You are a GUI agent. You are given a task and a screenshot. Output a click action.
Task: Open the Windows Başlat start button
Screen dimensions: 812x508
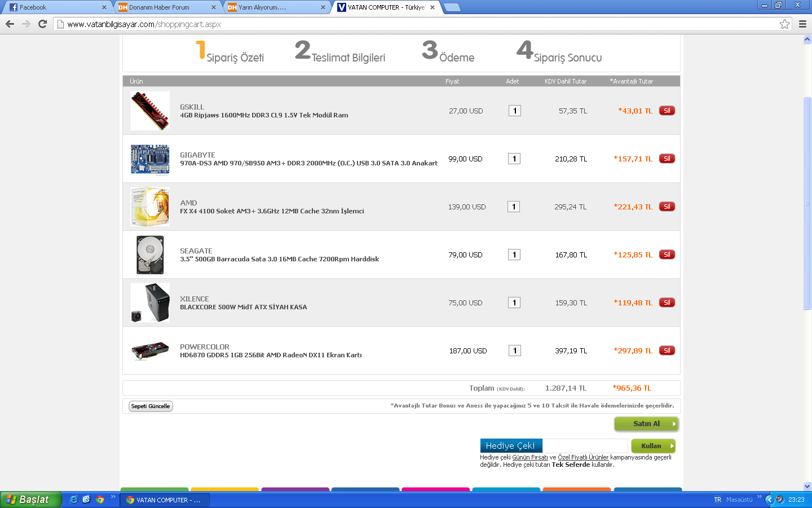pos(29,500)
